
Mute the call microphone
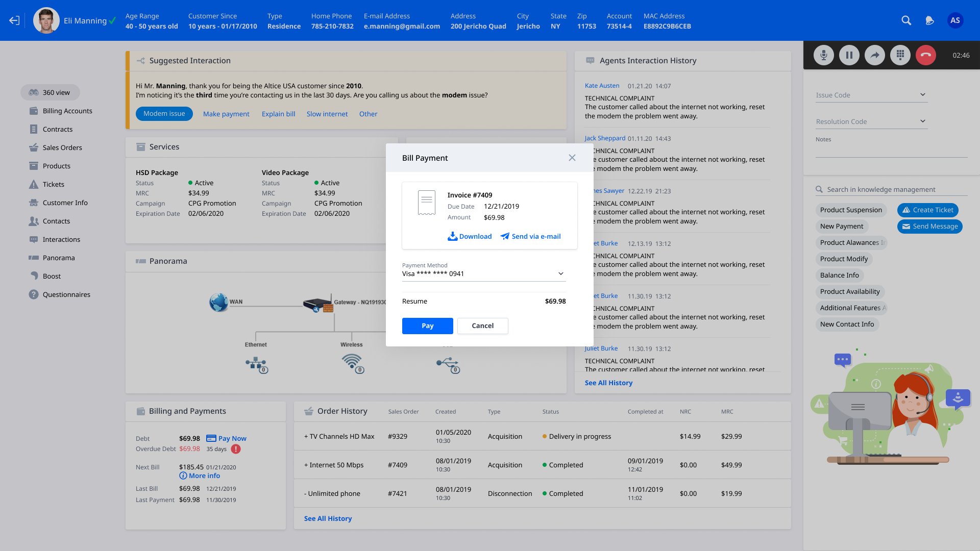point(823,55)
